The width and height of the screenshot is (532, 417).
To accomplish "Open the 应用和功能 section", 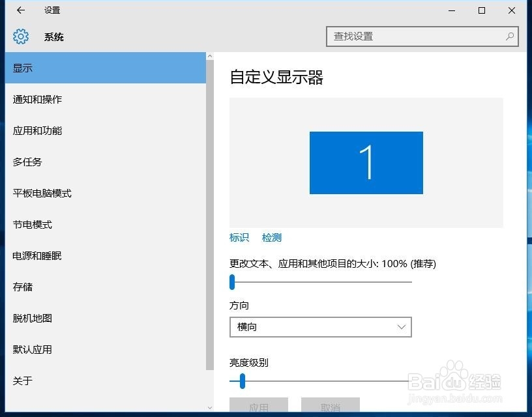I will pos(36,130).
